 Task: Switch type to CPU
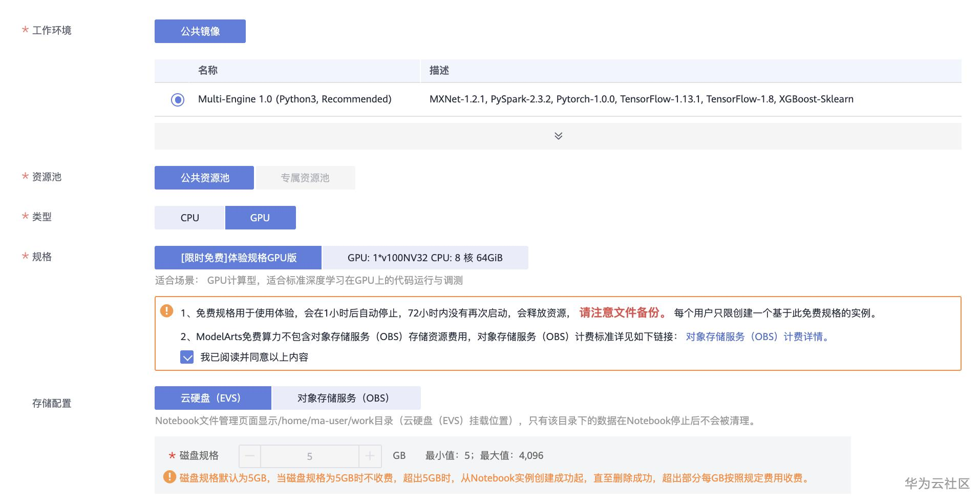[x=189, y=217]
